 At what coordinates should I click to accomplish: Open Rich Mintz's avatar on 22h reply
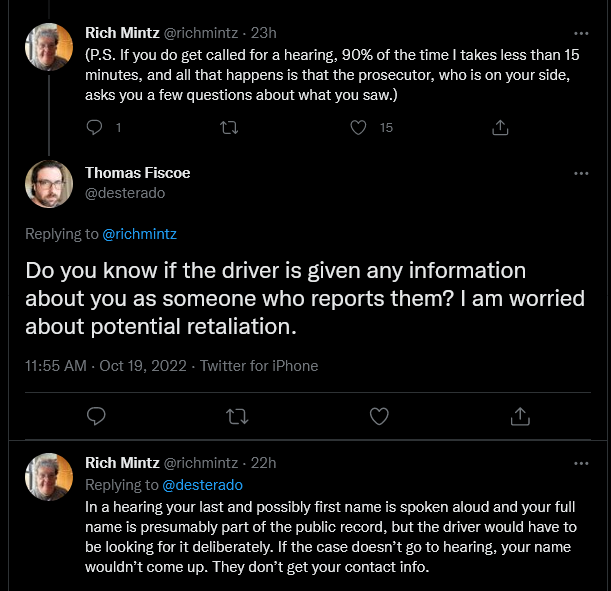coord(49,476)
